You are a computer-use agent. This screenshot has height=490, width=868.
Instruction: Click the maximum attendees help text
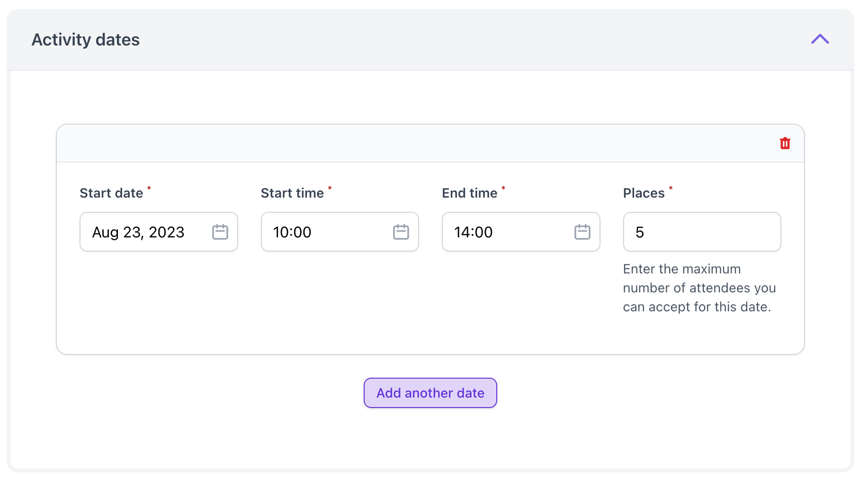coord(699,288)
